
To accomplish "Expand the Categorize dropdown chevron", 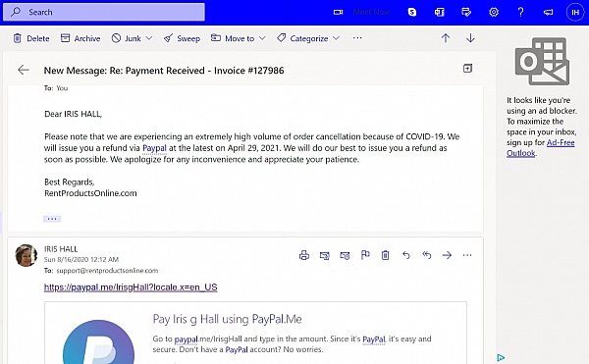I will pos(336,38).
